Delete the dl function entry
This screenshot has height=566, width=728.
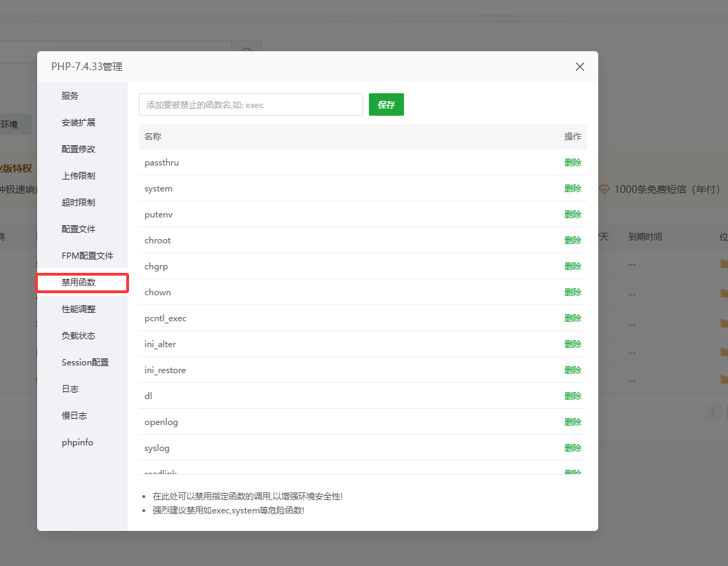click(572, 396)
